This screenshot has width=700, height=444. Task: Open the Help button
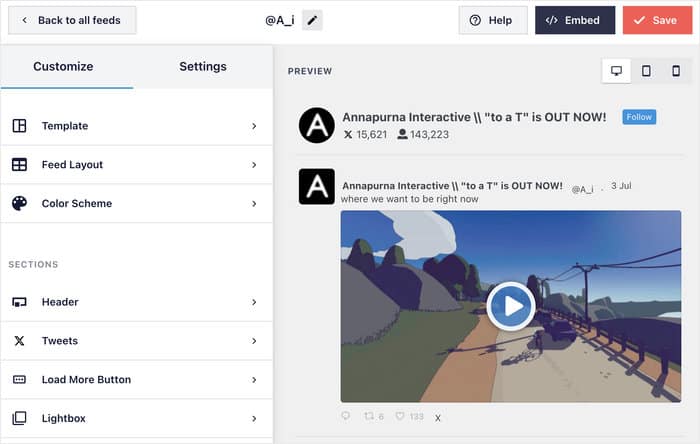tap(493, 20)
